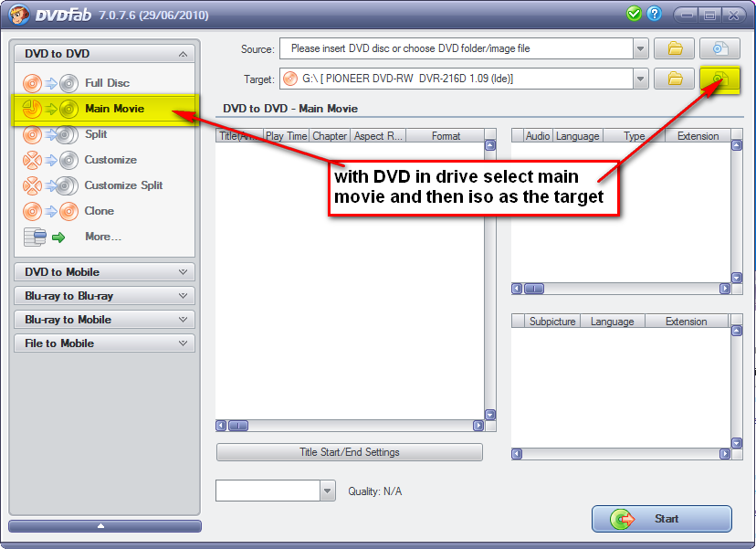The height and width of the screenshot is (549, 756).
Task: Click the Customize Split disc icon
Action: [50, 185]
